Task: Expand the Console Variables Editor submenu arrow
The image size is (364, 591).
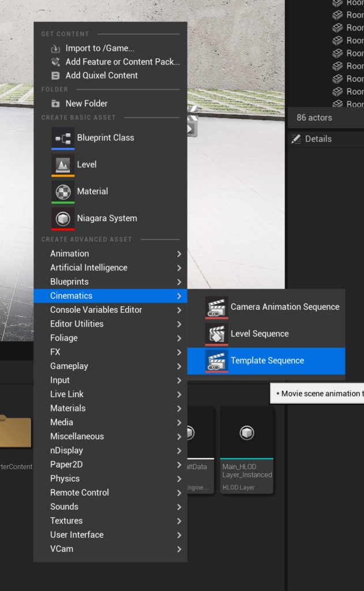Action: [179, 310]
